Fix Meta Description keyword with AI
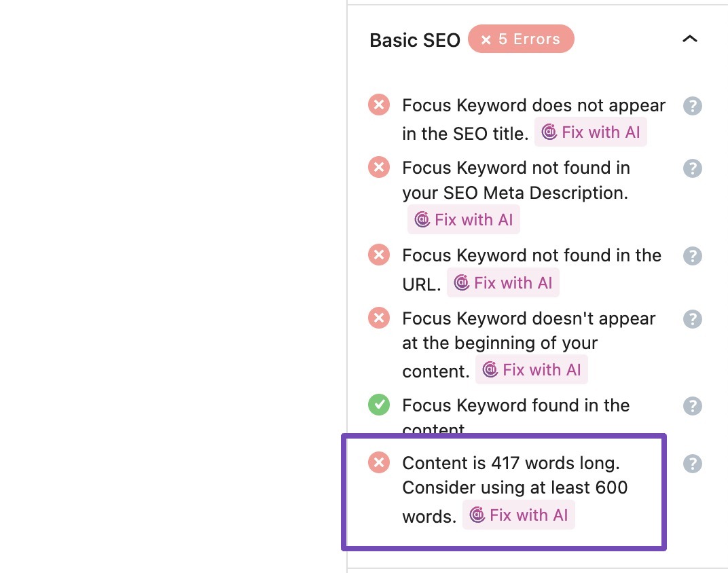Viewport: 728px width, 573px height. [x=464, y=219]
